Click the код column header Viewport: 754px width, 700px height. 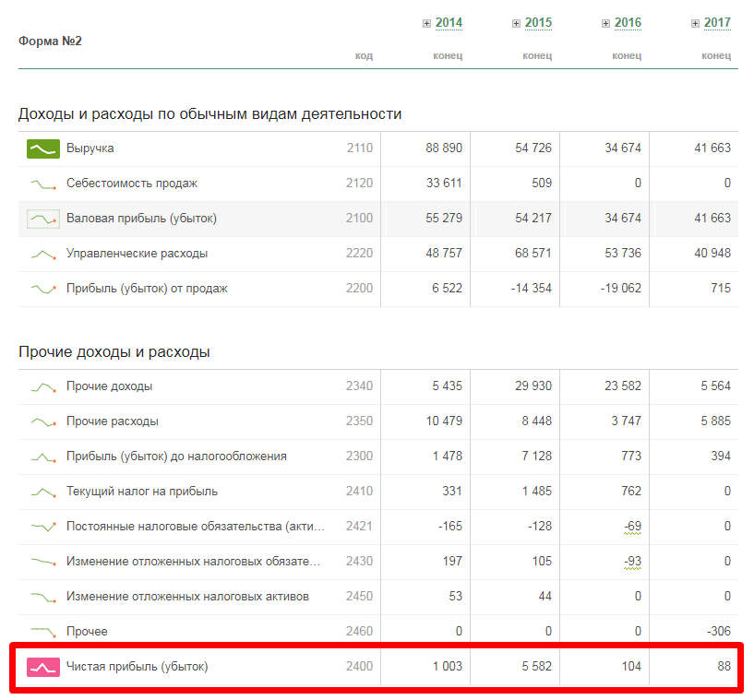coord(364,56)
